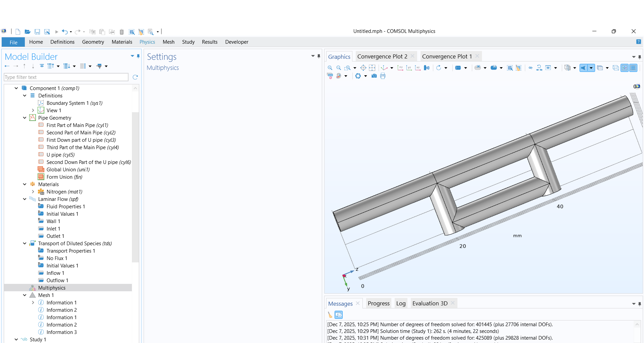This screenshot has height=343, width=644.
Task: Switch to Convergence Plot 2 tab
Action: pos(382,56)
